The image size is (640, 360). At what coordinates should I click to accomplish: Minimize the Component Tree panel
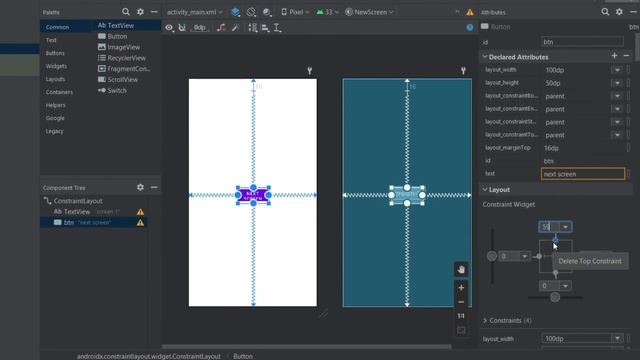coord(154,187)
